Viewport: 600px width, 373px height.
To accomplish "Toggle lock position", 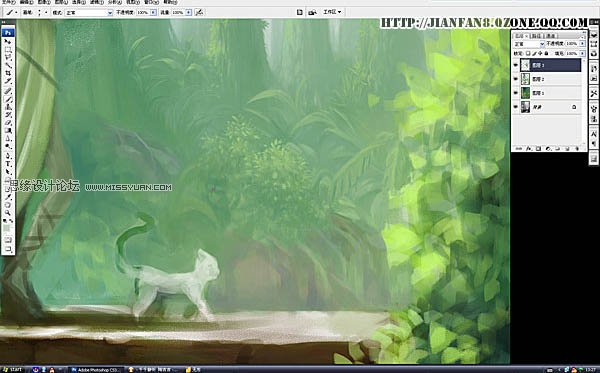I will (540, 53).
